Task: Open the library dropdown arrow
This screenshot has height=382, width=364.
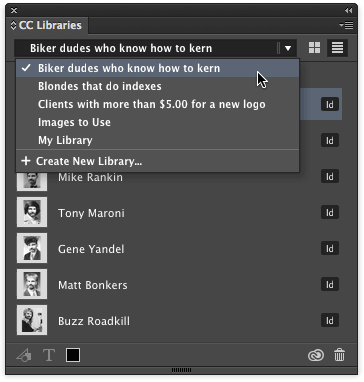Action: 288,48
